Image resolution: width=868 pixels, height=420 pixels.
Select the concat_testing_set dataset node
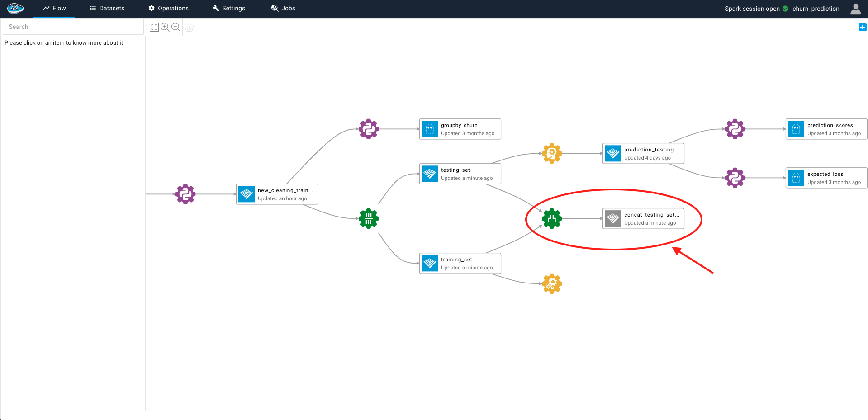pos(643,219)
